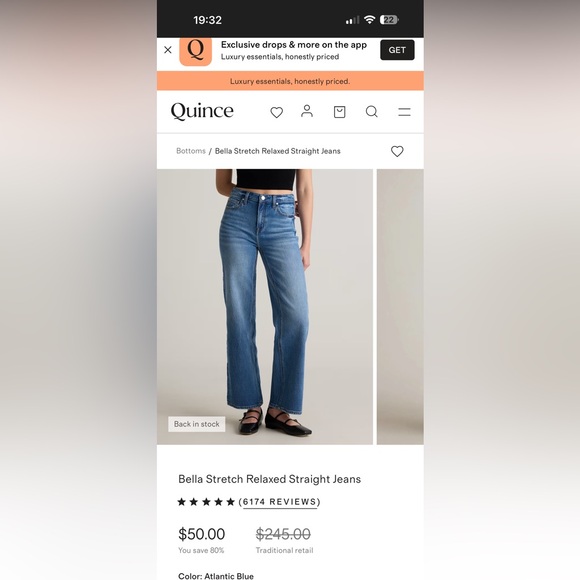The image size is (580, 580).
Task: Open the 6174 Reviews link
Action: [x=280, y=502]
